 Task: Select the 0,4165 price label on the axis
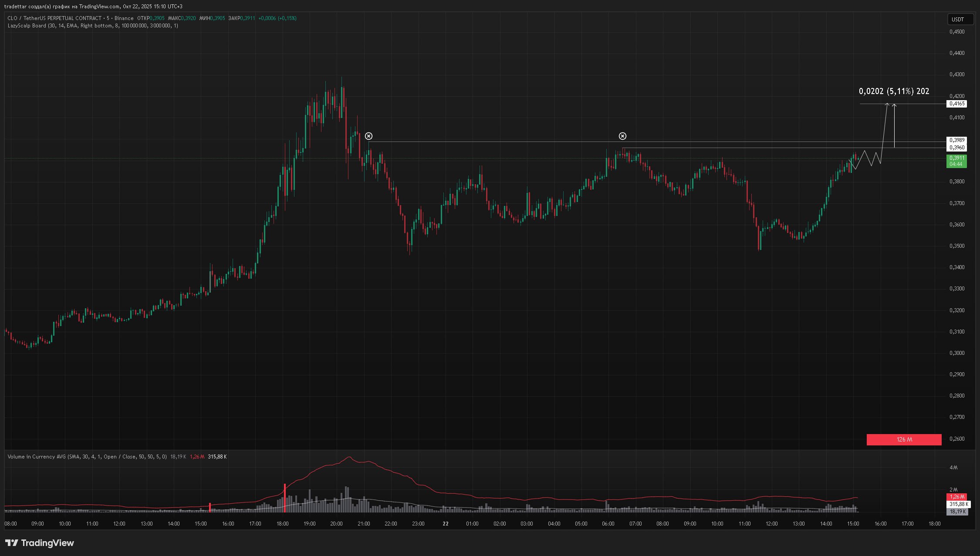[956, 104]
